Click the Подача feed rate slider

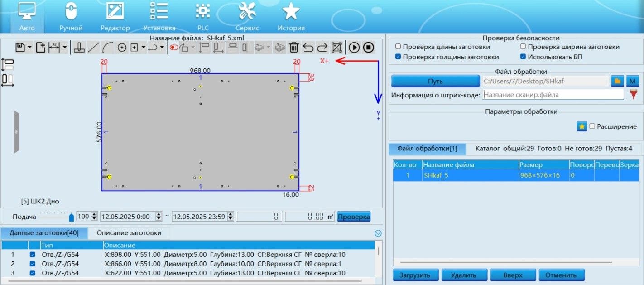pos(57,217)
